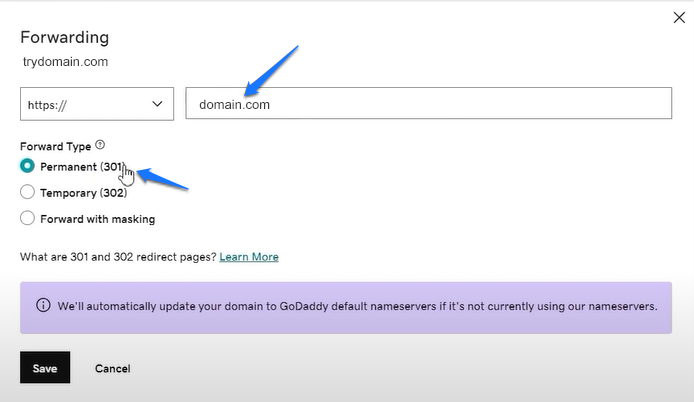Click the "Forward with masking" label text
This screenshot has width=694, height=402.
pos(97,218)
